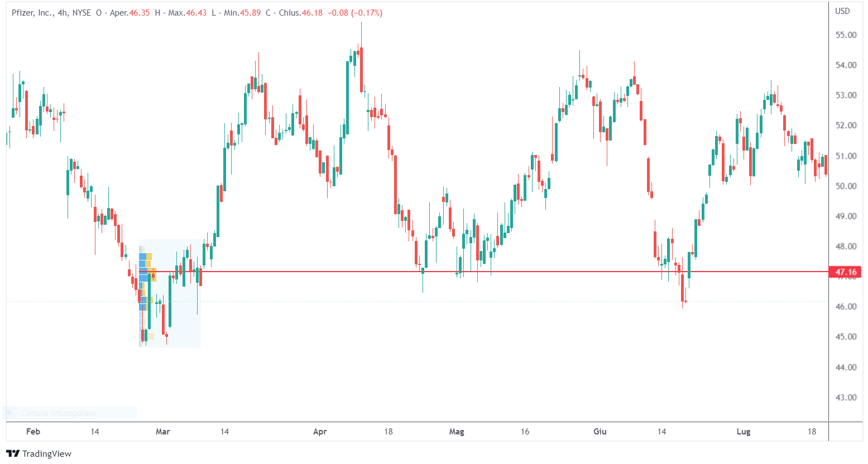
Task: Click the Mar label on time axis
Action: (x=162, y=432)
